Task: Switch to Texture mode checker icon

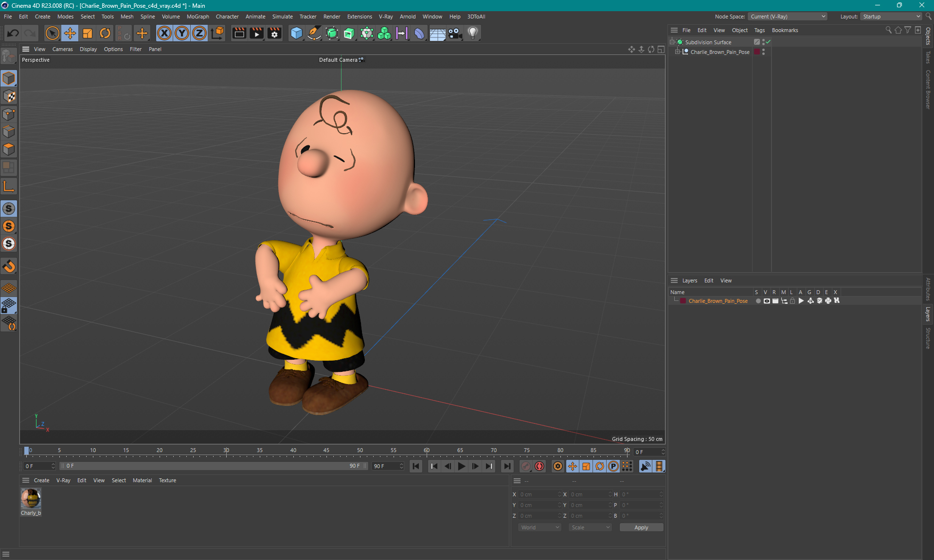Action: [9, 96]
